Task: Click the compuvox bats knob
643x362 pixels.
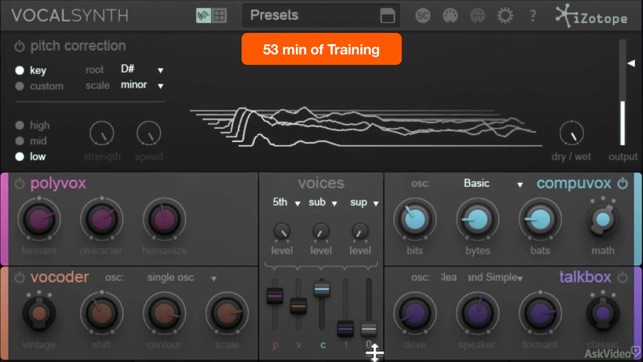Action: 540,219
